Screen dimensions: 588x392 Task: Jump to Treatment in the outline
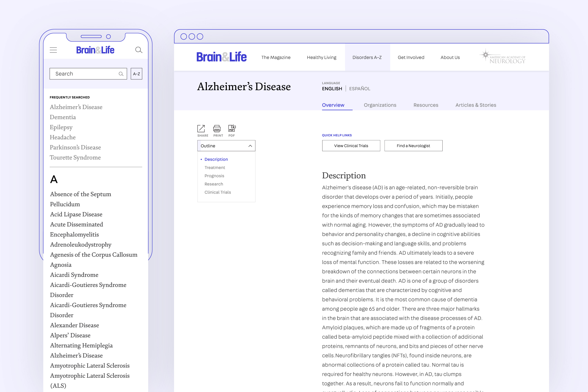pos(214,168)
